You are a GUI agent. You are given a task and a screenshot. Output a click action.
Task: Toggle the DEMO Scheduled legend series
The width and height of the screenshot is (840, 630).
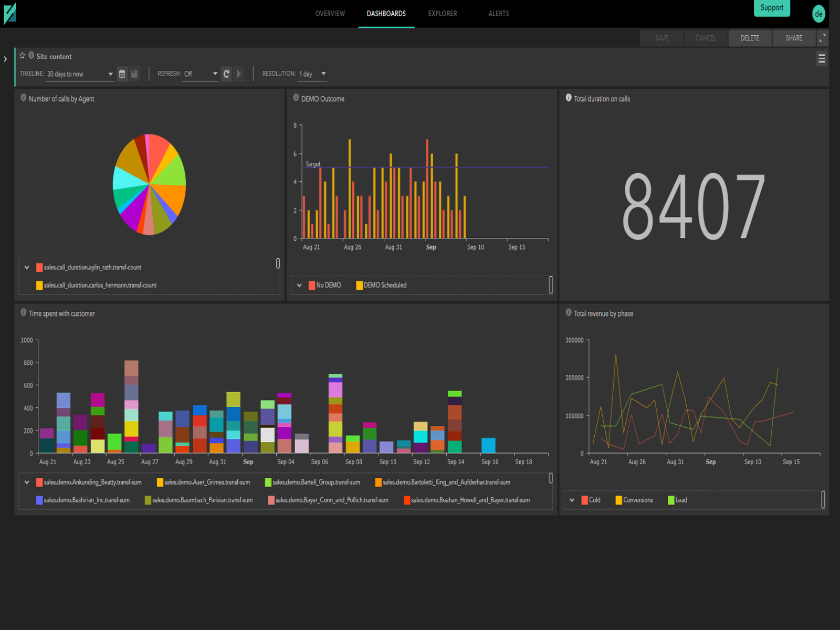coord(381,286)
